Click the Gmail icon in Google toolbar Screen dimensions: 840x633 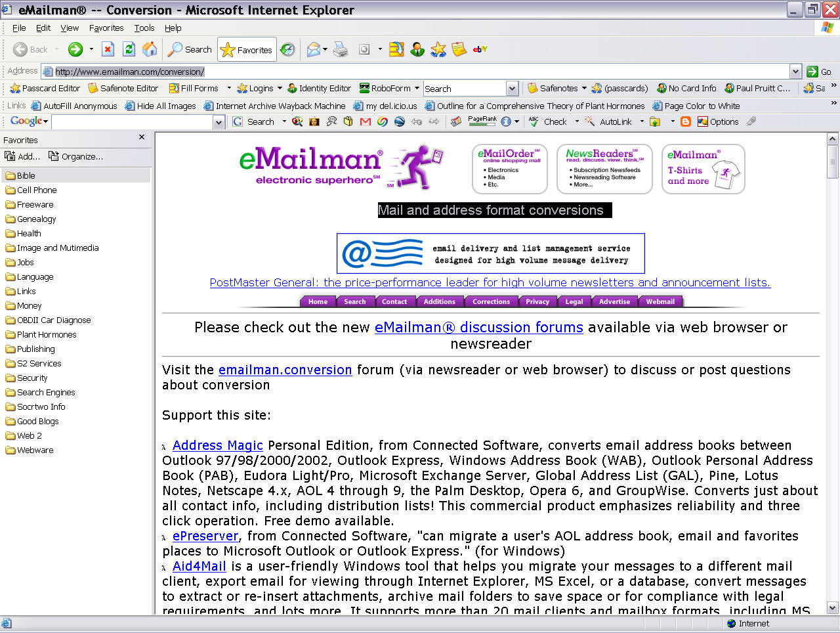tap(366, 121)
